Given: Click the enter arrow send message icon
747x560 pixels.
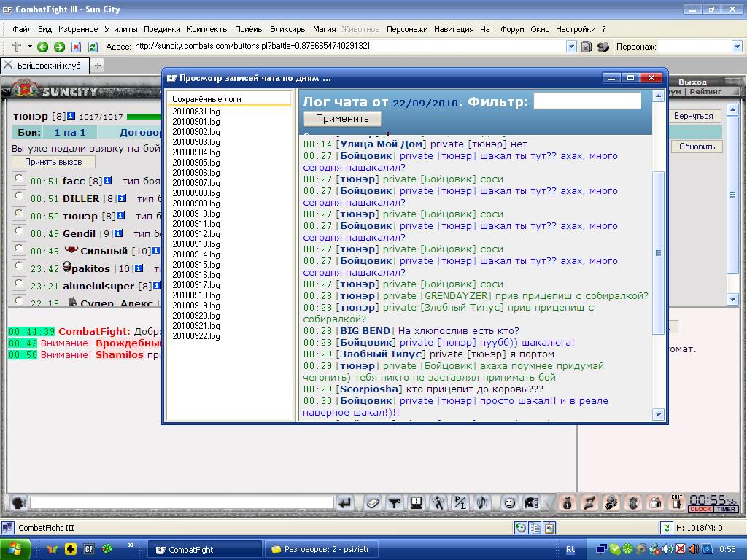Looking at the screenshot, I should [x=345, y=502].
